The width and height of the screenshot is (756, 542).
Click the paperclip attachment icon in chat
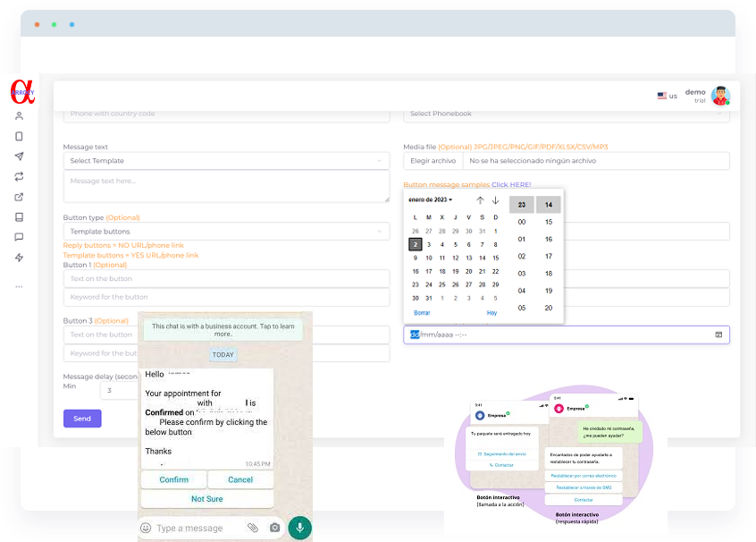(253, 528)
